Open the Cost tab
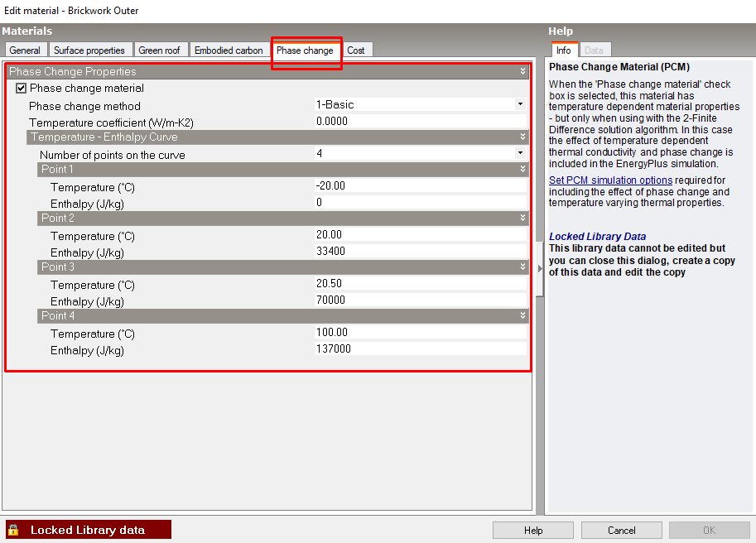The image size is (756, 543). [x=356, y=50]
